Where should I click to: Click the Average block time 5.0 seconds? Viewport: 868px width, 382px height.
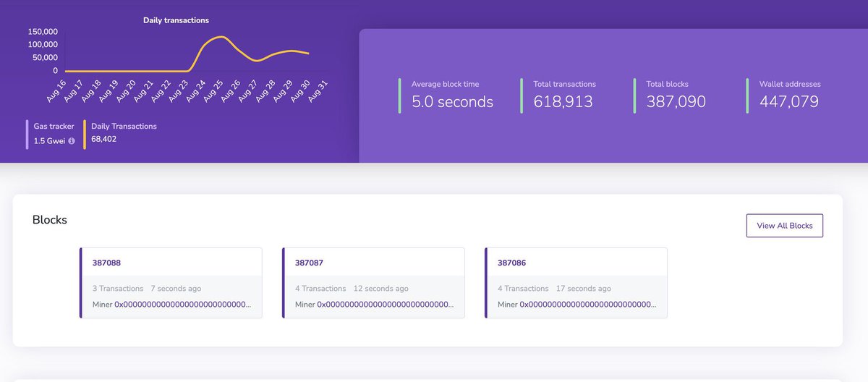452,102
